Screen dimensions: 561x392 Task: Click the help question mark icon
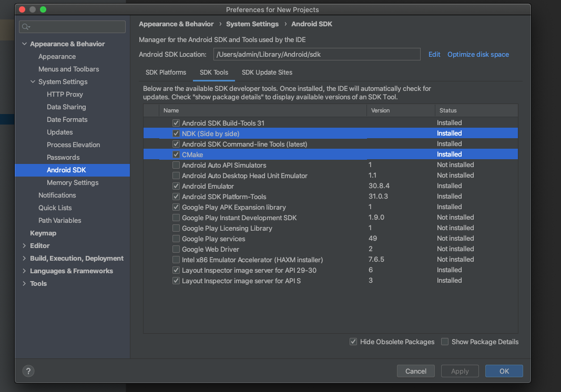click(28, 371)
